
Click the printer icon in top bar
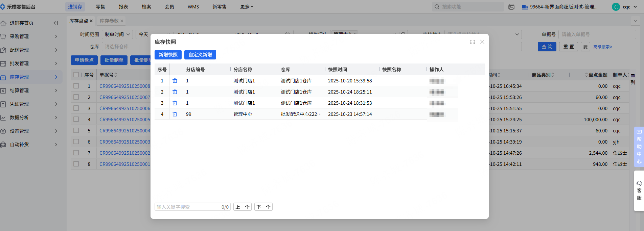click(x=511, y=7)
